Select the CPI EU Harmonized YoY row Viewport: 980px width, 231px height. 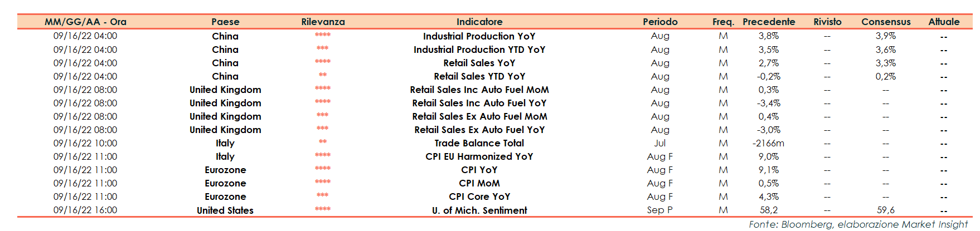click(479, 156)
